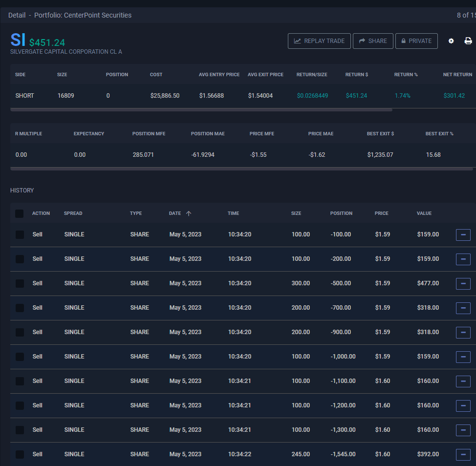Click the Value column header
Viewport: 476px width, 466px height.
[424, 213]
